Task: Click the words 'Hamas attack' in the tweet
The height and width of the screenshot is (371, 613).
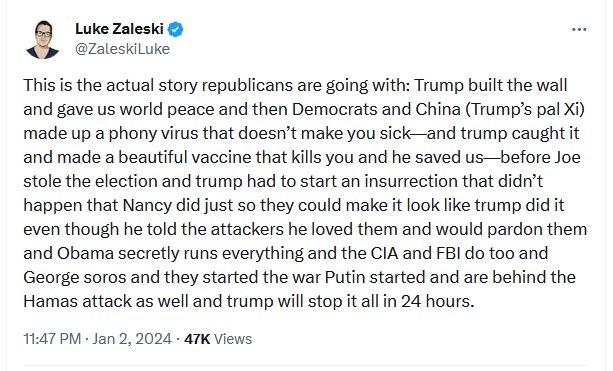Action: point(78,301)
